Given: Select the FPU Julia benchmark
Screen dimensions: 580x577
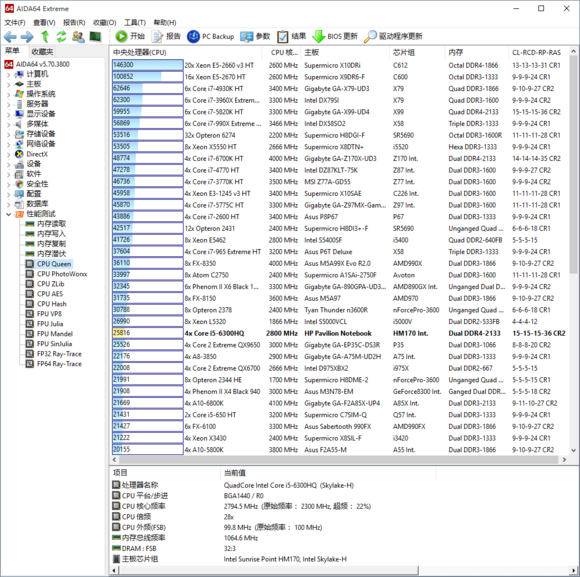Looking at the screenshot, I should [x=50, y=324].
